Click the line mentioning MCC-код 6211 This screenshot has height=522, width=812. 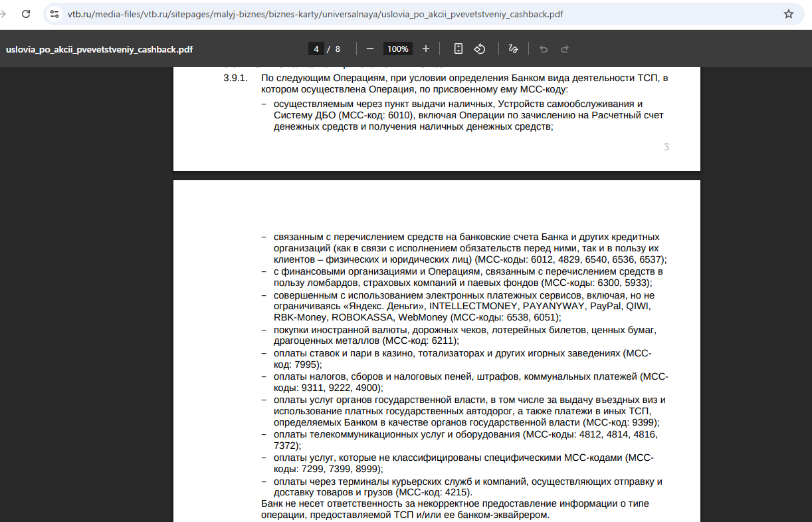click(365, 340)
